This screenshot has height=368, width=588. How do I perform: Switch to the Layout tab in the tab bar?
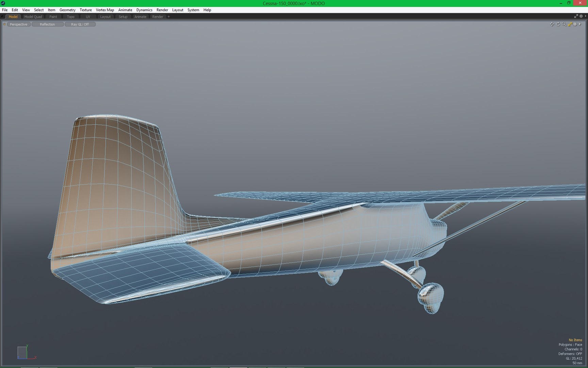[105, 17]
